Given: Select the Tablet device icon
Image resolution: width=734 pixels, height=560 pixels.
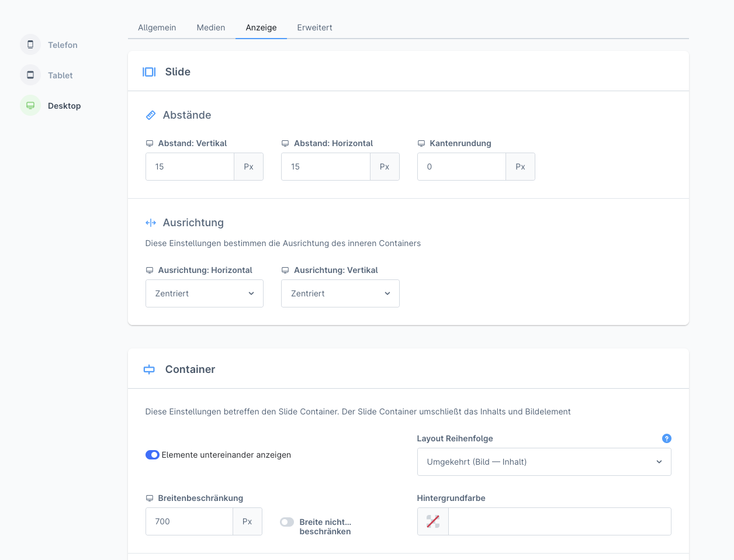Looking at the screenshot, I should [30, 75].
